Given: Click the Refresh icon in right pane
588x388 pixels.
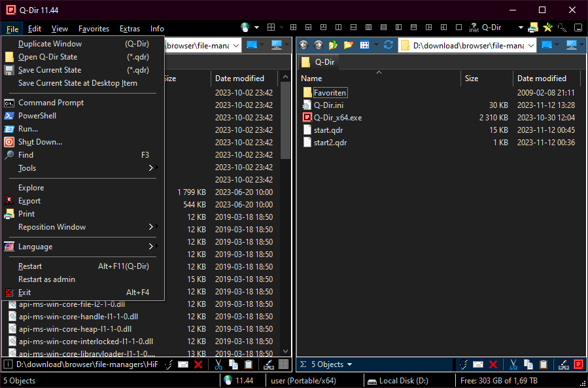Looking at the screenshot, I should pyautogui.click(x=389, y=45).
